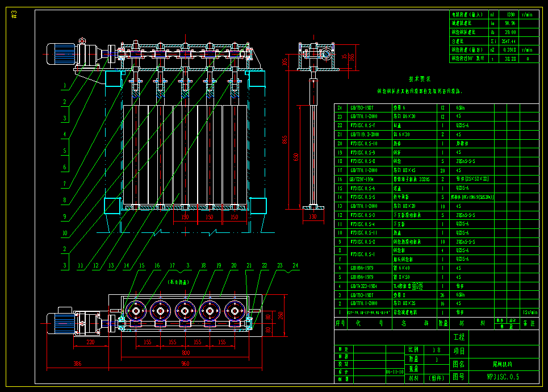Click the drawing number WP31SC.0.5
Screen dimensions: 548x392
coord(503,377)
